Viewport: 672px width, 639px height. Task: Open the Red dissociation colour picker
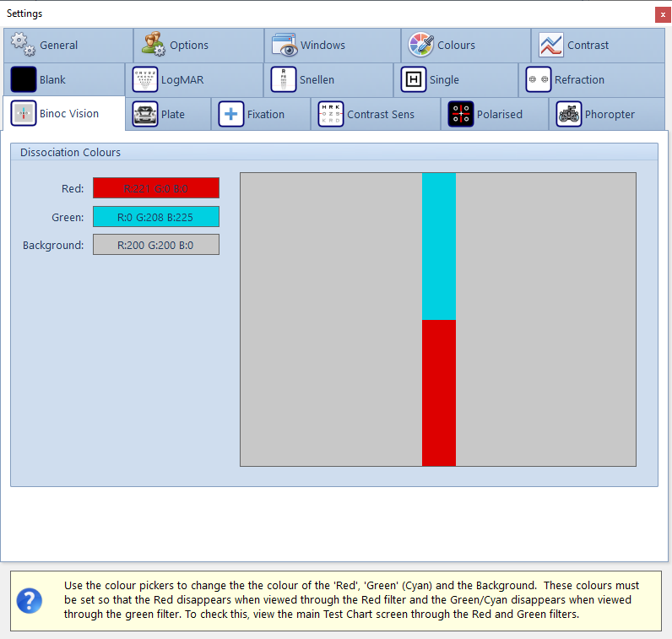(x=156, y=188)
